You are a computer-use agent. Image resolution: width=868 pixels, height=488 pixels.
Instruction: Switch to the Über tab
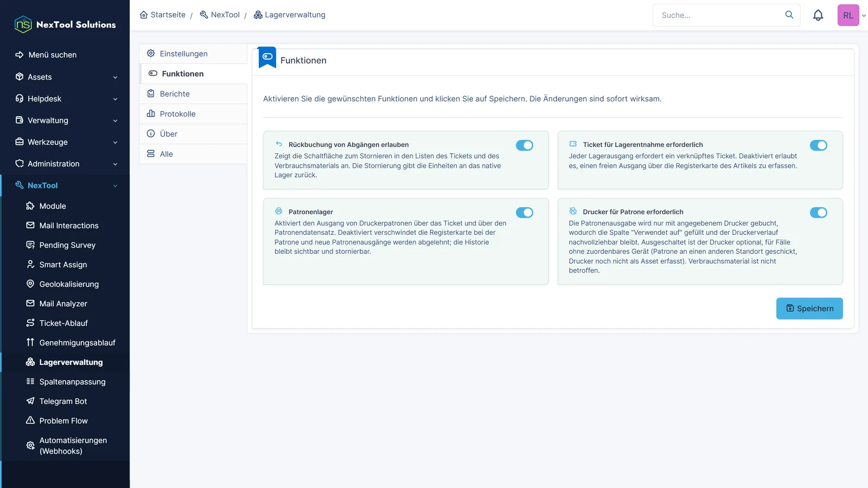tap(193, 134)
